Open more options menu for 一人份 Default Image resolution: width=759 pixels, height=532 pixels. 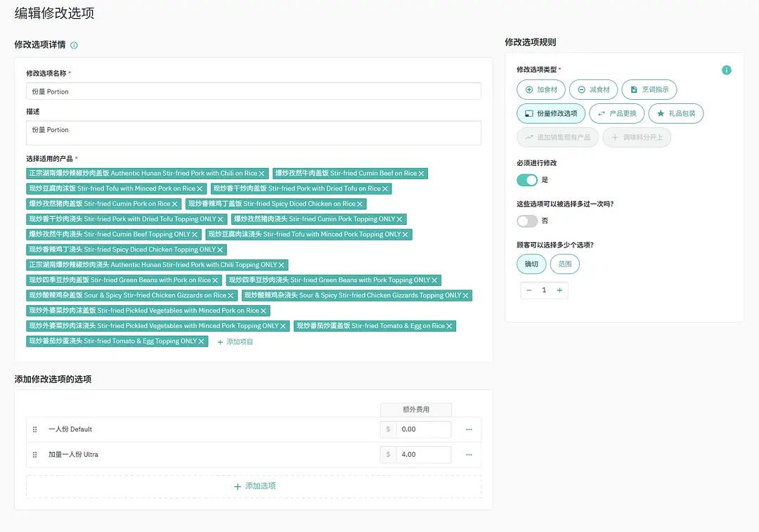[469, 429]
